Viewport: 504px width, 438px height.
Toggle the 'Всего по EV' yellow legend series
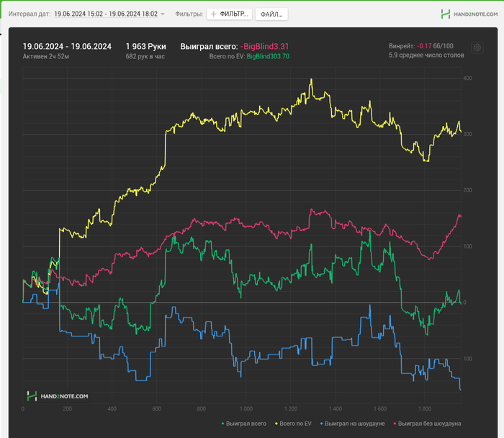coord(293,424)
